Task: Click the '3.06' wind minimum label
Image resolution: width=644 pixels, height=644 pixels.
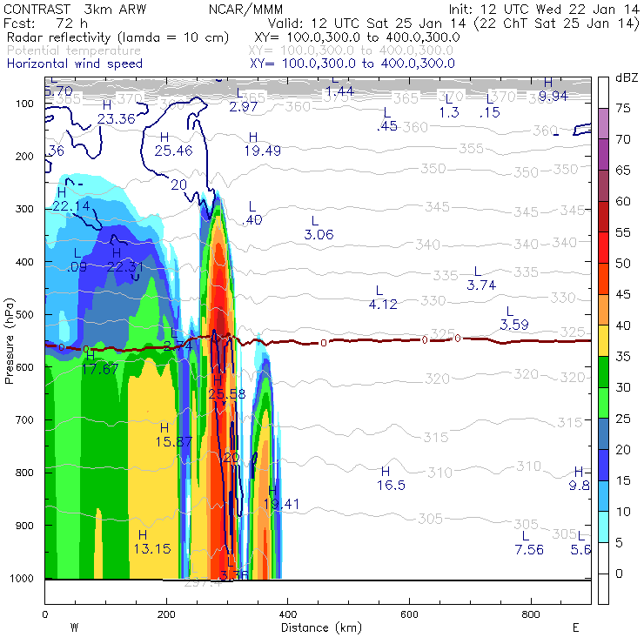Action: click(x=319, y=234)
